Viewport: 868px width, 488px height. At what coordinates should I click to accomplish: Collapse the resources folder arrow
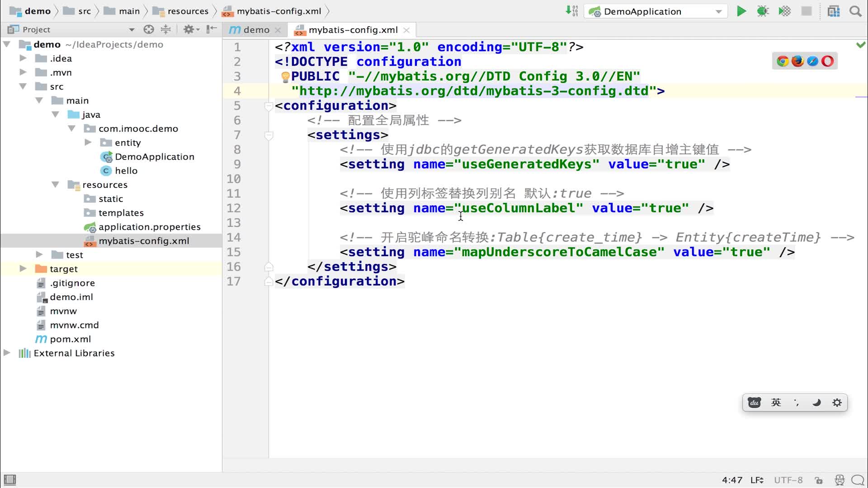click(x=55, y=184)
